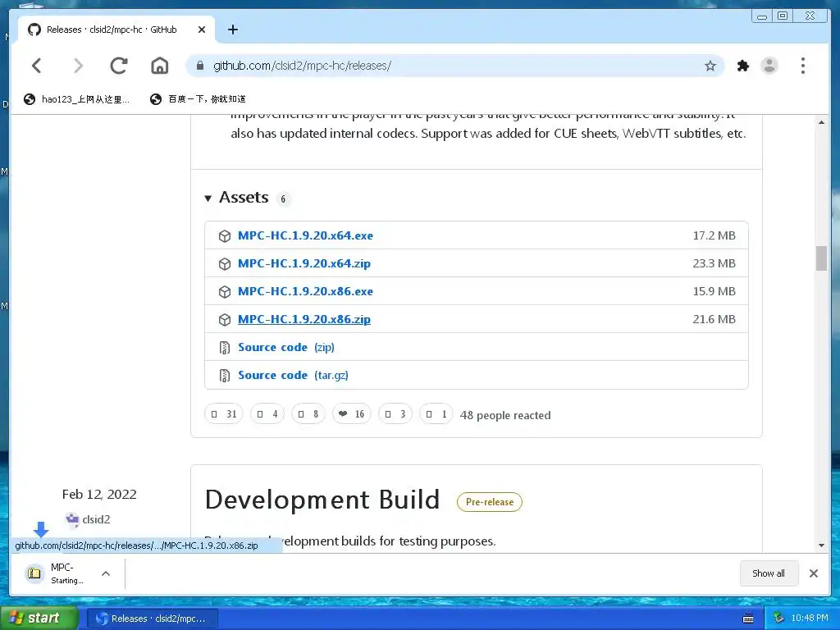
Task: Download Source code (zip)
Action: tap(286, 347)
